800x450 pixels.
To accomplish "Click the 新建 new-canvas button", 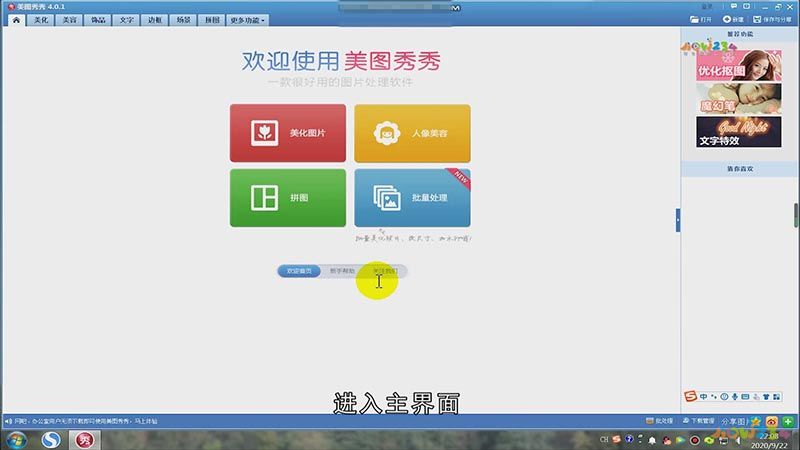I will tap(733, 19).
